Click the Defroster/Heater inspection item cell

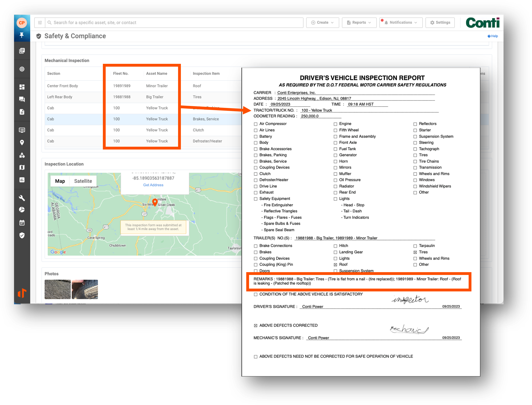pyautogui.click(x=207, y=141)
